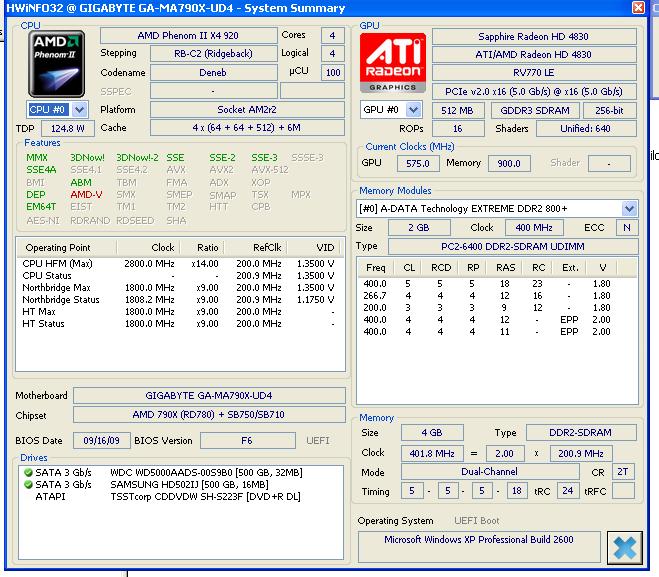
Task: Select the HT Max row
Action: [179, 312]
